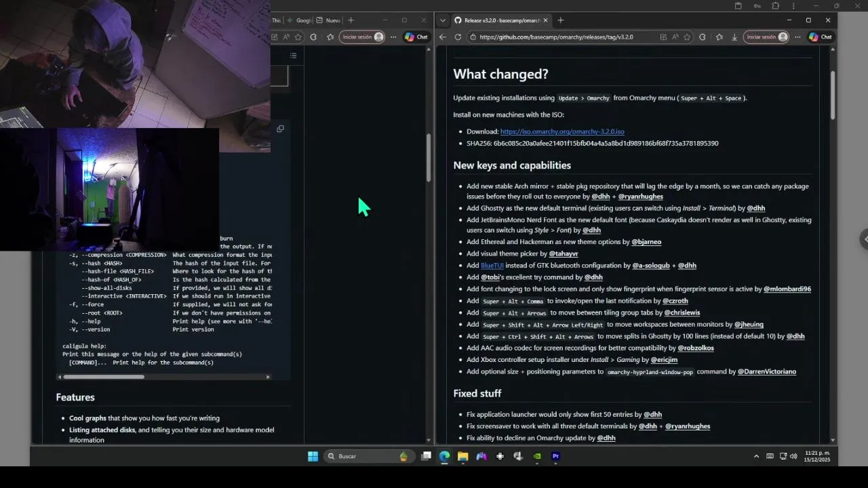Open the @a-sologub profile link
868x488 pixels.
[651, 266]
